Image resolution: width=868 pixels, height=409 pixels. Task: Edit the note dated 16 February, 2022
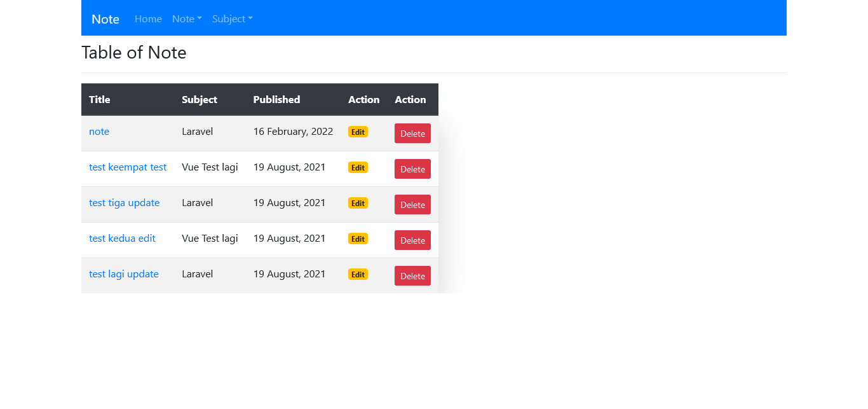[358, 132]
